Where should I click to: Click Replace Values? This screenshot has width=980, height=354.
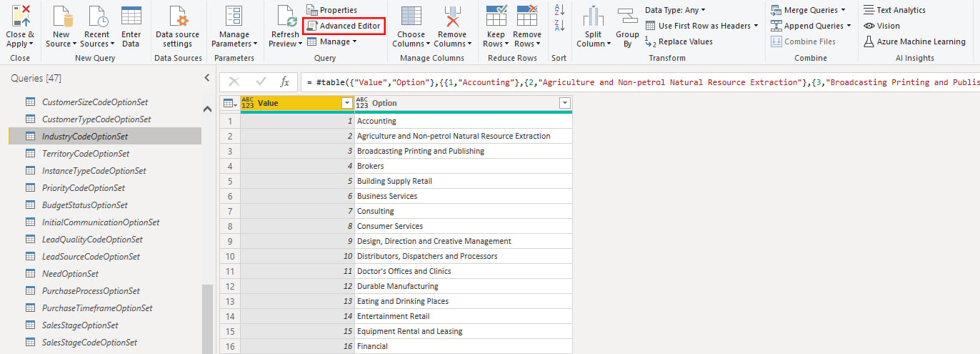tap(679, 41)
